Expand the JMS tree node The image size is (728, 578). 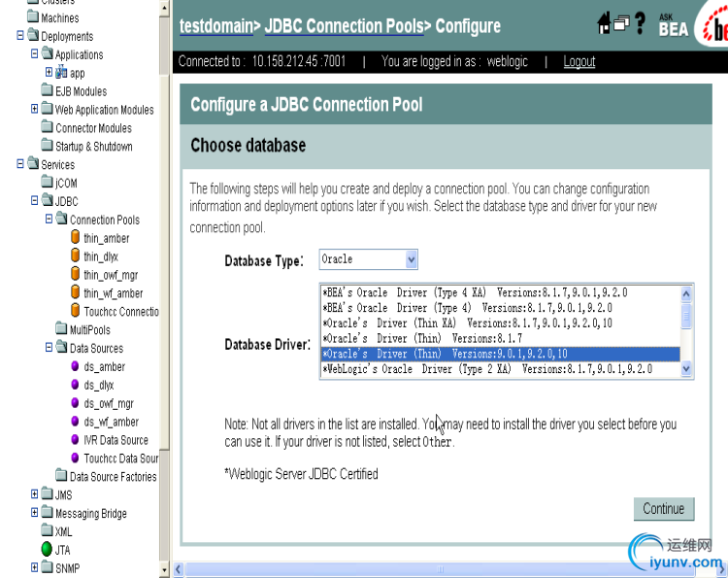tap(34, 493)
